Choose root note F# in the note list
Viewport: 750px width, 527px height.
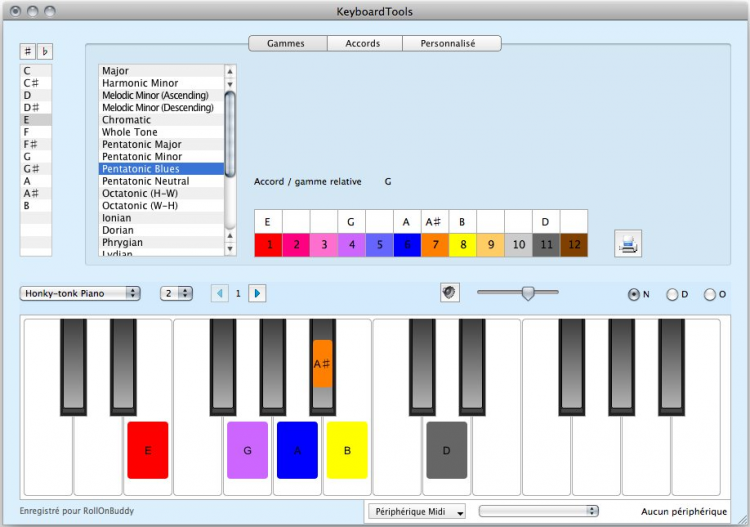31,144
